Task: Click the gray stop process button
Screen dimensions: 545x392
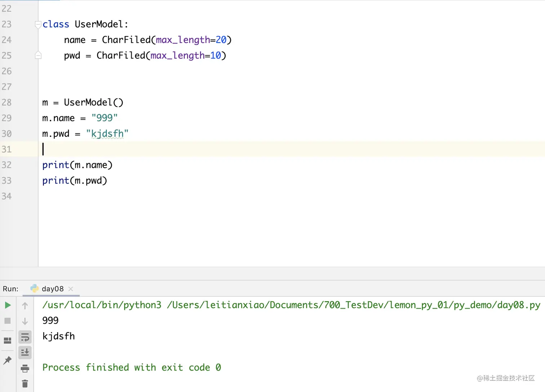Action: point(8,321)
